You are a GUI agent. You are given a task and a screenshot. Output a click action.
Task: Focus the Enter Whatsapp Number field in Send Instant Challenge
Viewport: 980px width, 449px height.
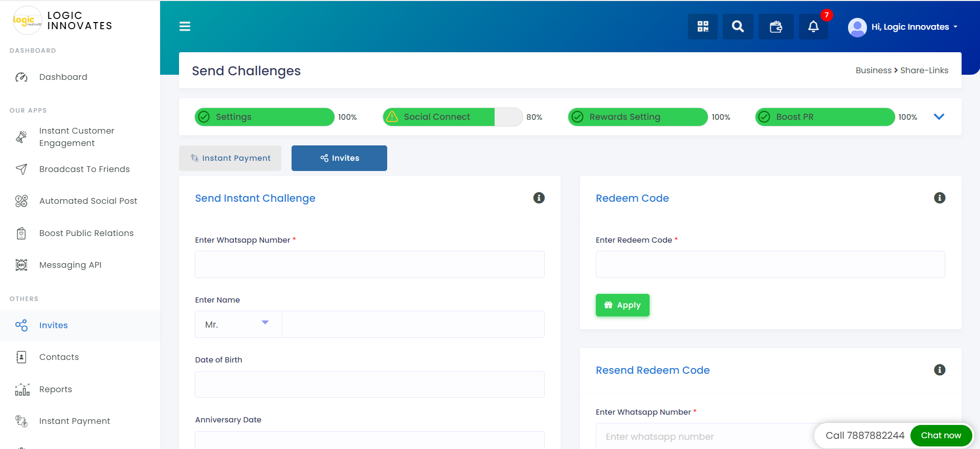370,265
